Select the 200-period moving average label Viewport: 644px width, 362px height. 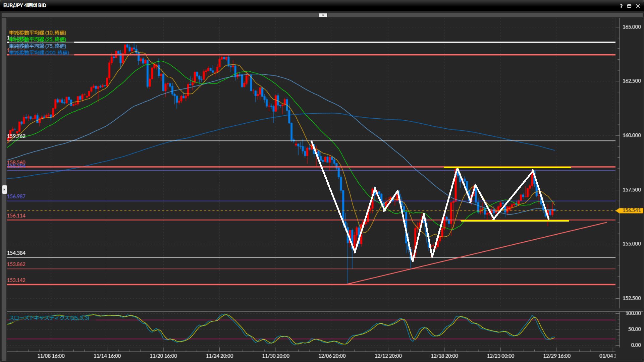39,53
